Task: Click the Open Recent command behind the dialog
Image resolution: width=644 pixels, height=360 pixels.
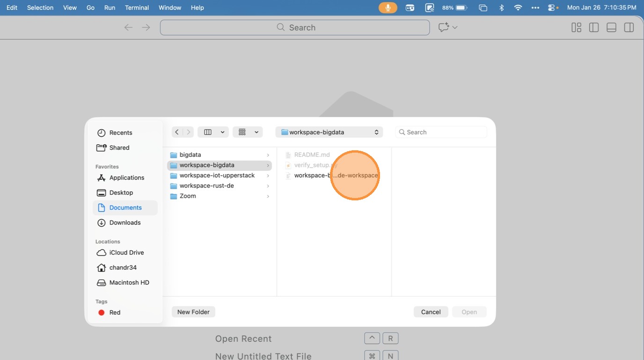Action: pyautogui.click(x=243, y=339)
